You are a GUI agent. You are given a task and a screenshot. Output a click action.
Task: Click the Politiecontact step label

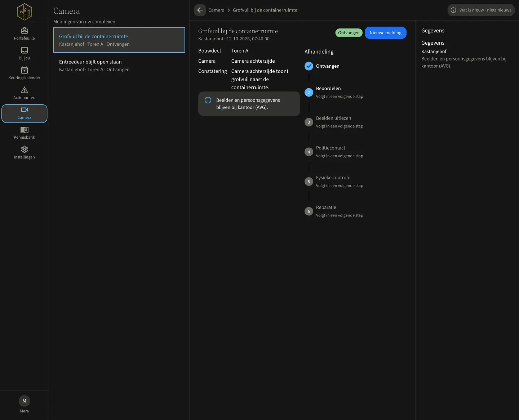point(331,148)
